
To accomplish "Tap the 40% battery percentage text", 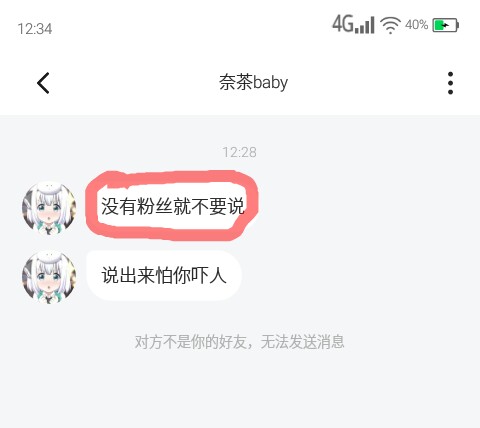I will pos(416,25).
